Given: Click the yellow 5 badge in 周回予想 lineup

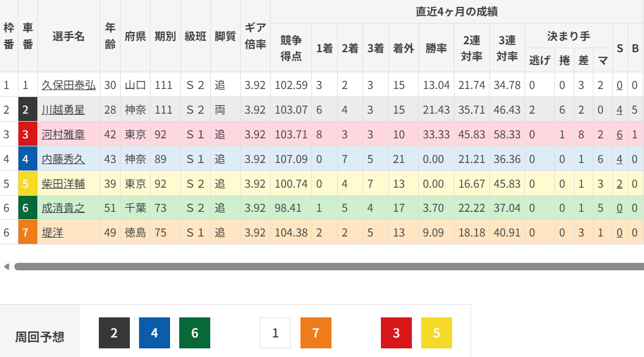Looking at the screenshot, I should coord(436,333).
